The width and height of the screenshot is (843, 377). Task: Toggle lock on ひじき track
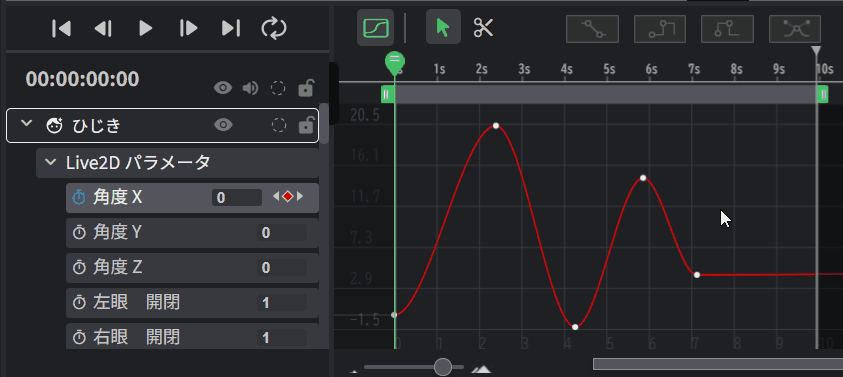tap(306, 125)
